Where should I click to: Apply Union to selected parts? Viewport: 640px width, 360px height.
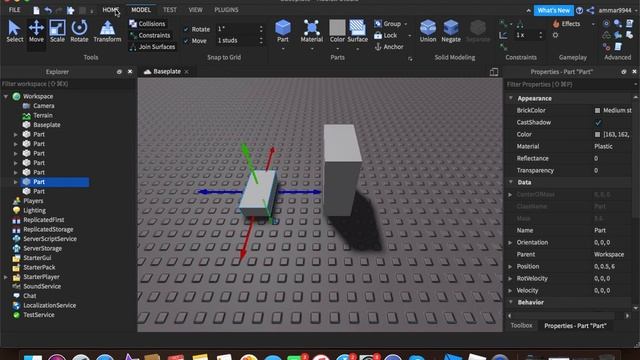428,31
